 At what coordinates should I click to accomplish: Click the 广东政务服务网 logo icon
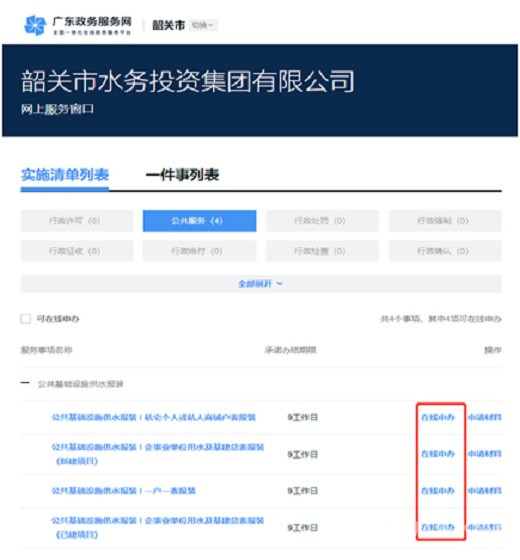[35, 25]
